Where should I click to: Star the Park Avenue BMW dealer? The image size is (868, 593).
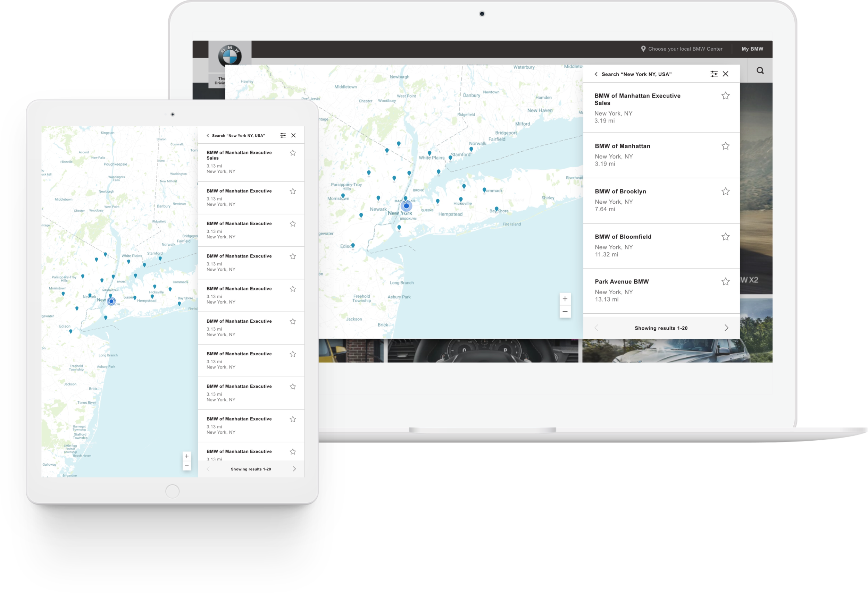725,282
